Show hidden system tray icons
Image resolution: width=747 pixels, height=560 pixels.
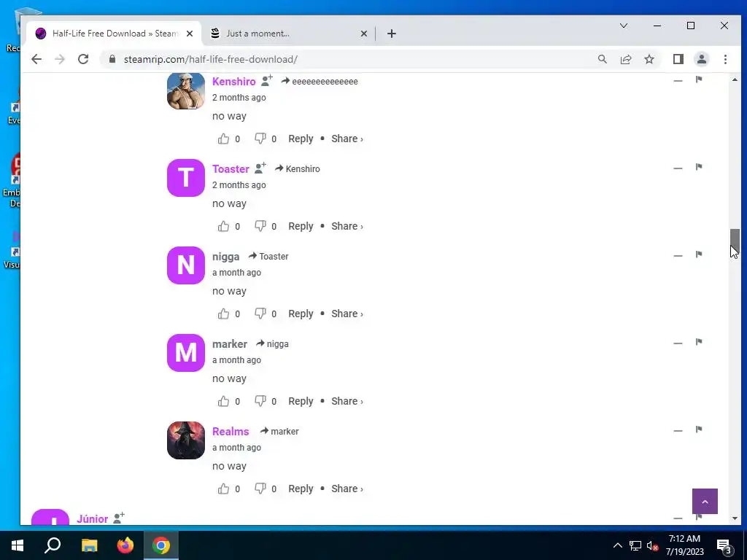click(617, 545)
